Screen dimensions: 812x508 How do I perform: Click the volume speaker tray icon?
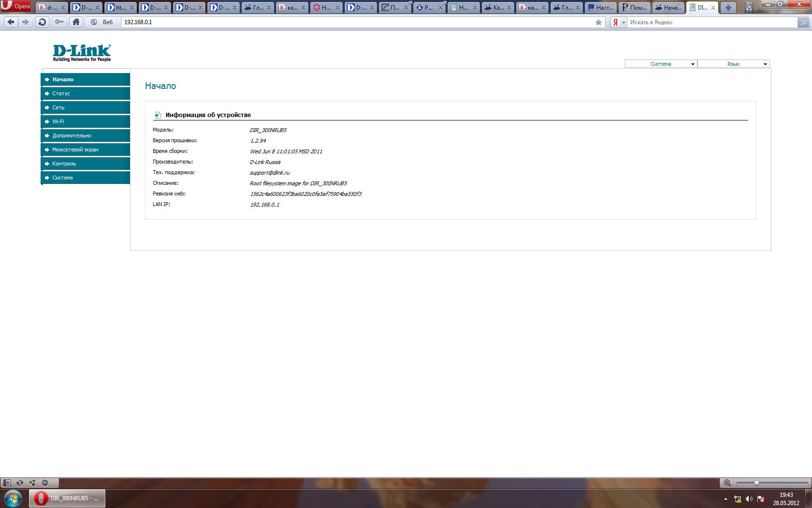749,499
